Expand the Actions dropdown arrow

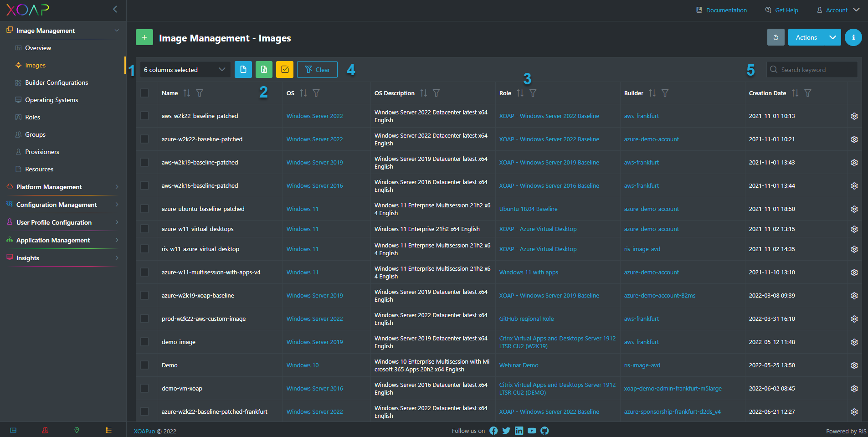coord(832,37)
